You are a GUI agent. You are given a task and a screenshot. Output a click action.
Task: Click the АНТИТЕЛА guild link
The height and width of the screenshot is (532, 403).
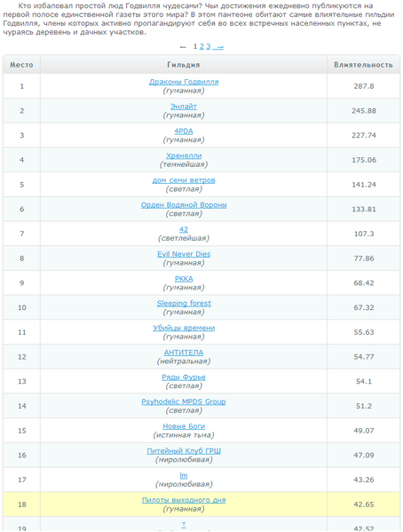click(x=184, y=353)
